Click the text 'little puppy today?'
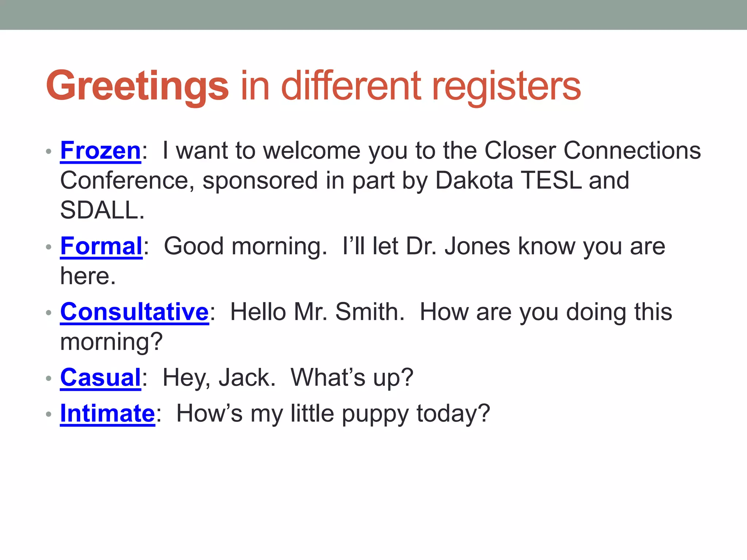Screen dimensions: 747x560 (x=390, y=413)
